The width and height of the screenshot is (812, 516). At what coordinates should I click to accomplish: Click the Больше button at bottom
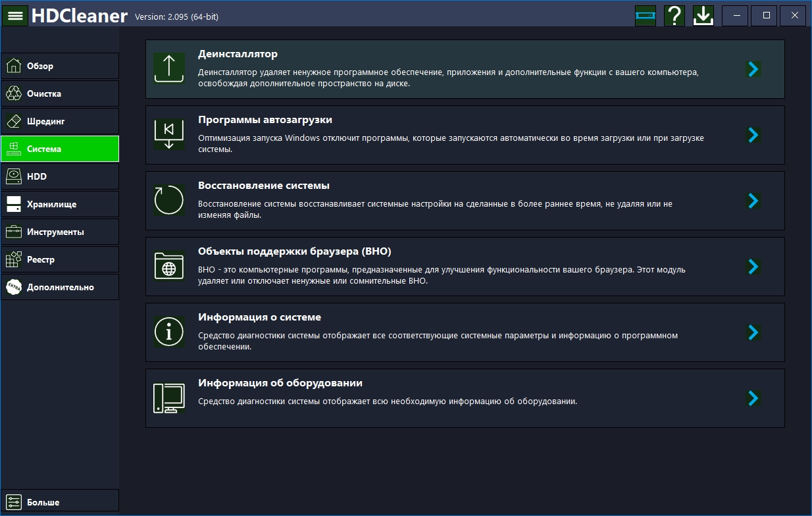tap(60, 502)
